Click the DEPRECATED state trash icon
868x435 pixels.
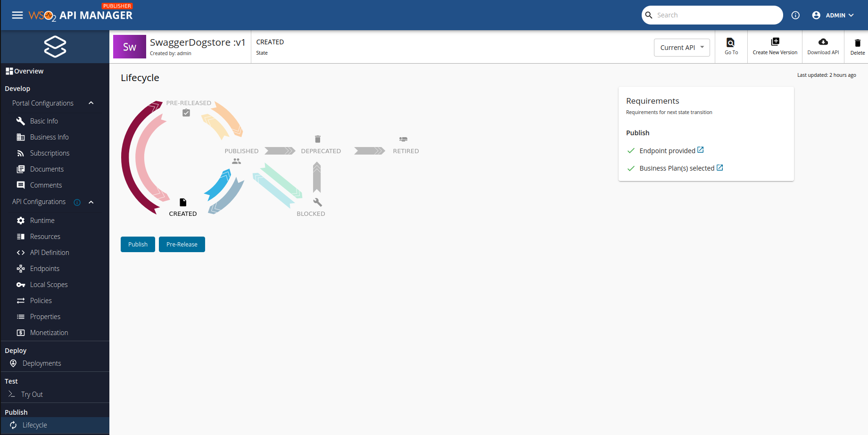(318, 139)
